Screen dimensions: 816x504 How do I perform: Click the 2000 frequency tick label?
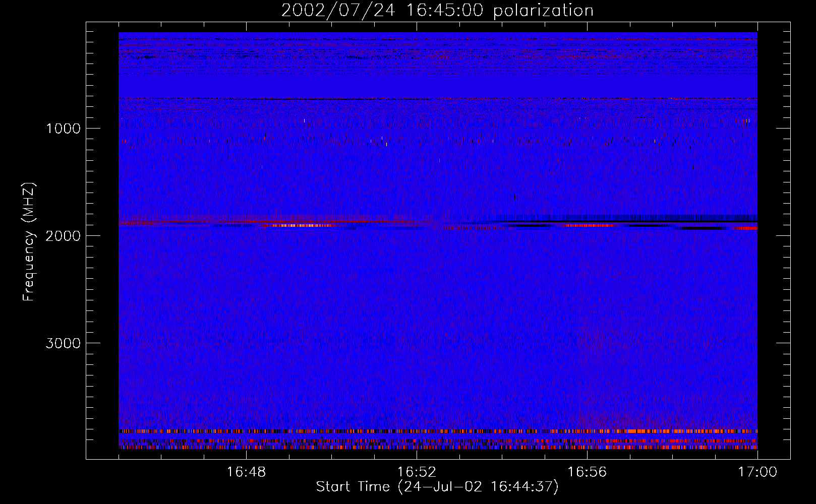tap(63, 236)
